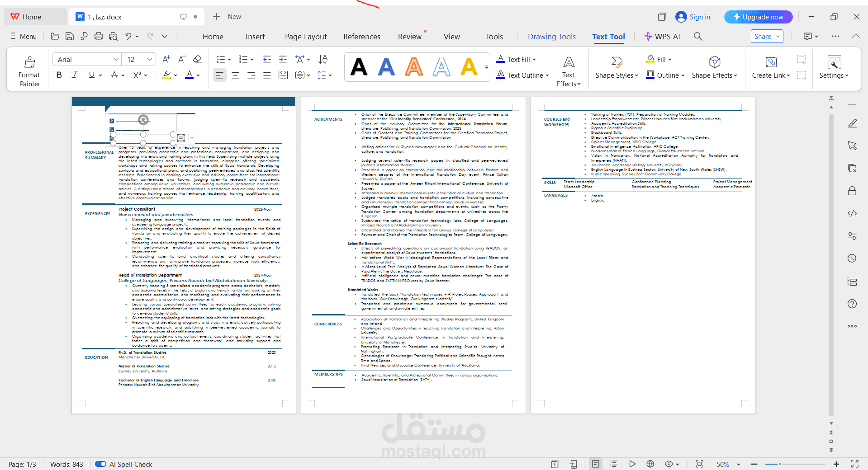Click the search magnifier icon

(698, 36)
